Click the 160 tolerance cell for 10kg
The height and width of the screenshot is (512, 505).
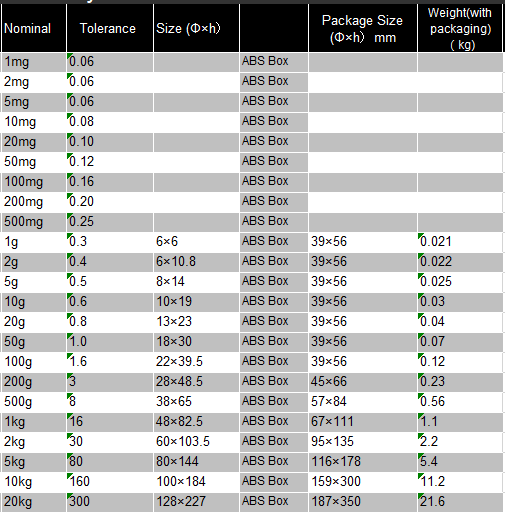(x=110, y=482)
